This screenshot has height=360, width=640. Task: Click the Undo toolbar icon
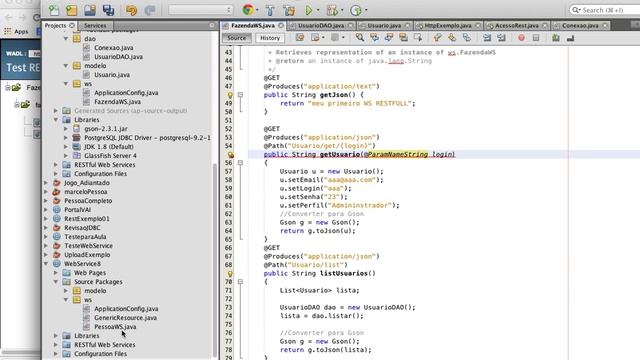(x=131, y=10)
